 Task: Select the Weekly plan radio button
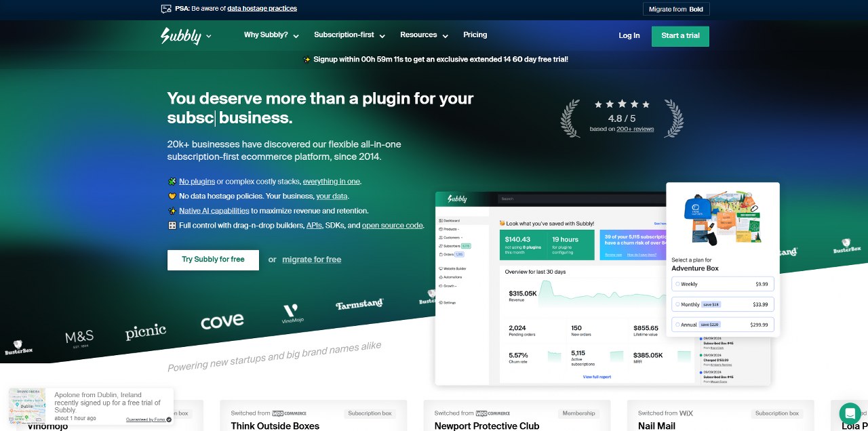point(678,284)
